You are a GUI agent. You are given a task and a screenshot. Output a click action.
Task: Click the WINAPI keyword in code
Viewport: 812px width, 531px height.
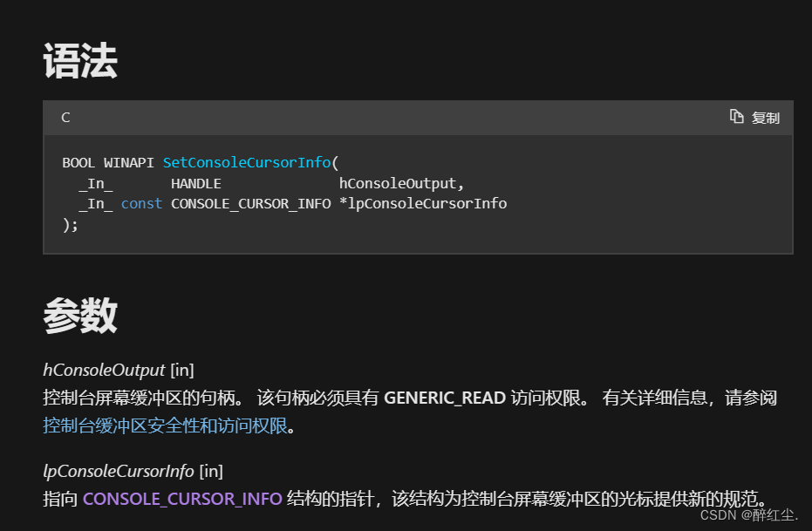[128, 163]
